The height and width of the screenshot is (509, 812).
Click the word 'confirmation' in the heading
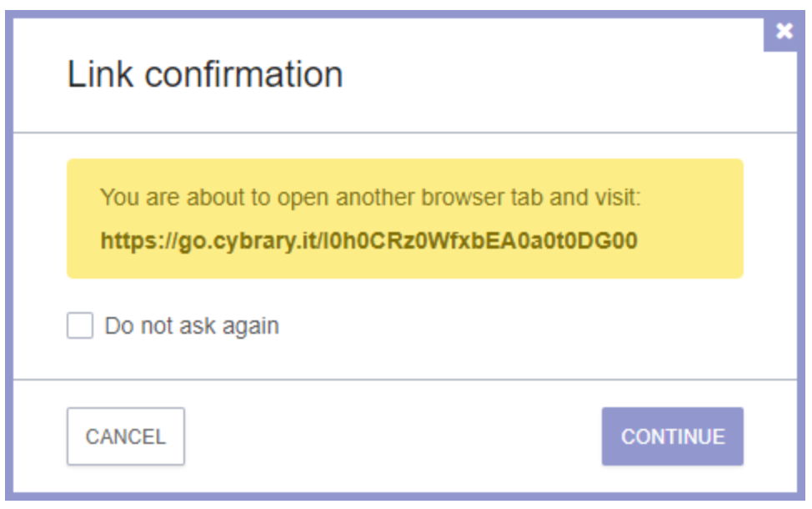tap(243, 74)
